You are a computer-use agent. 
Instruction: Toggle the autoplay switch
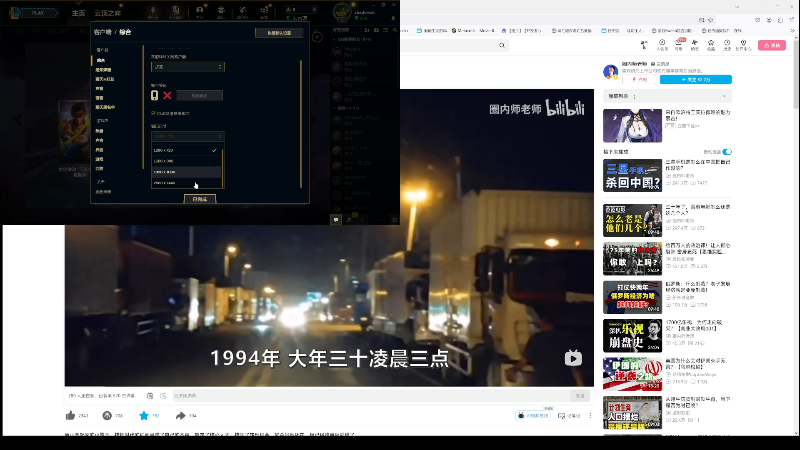coord(727,152)
